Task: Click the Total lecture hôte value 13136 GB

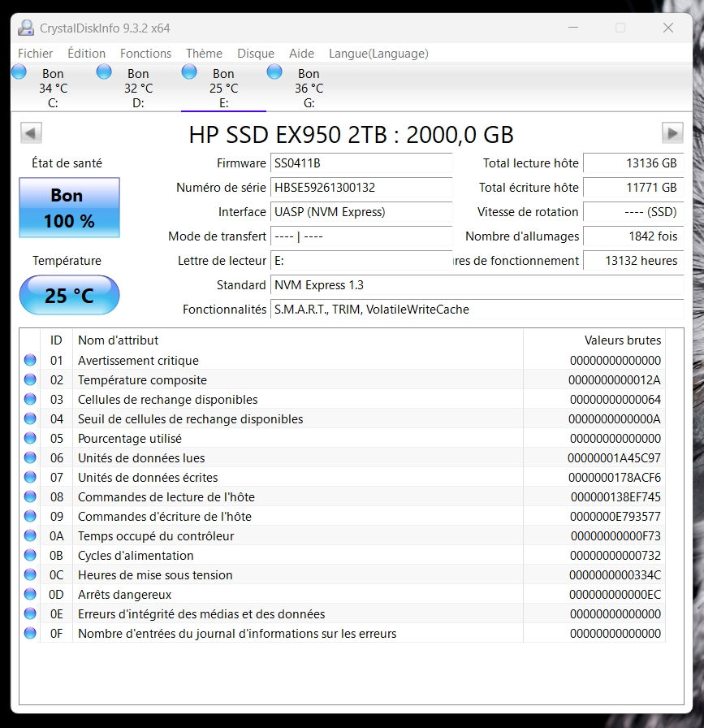Action: coord(633,163)
